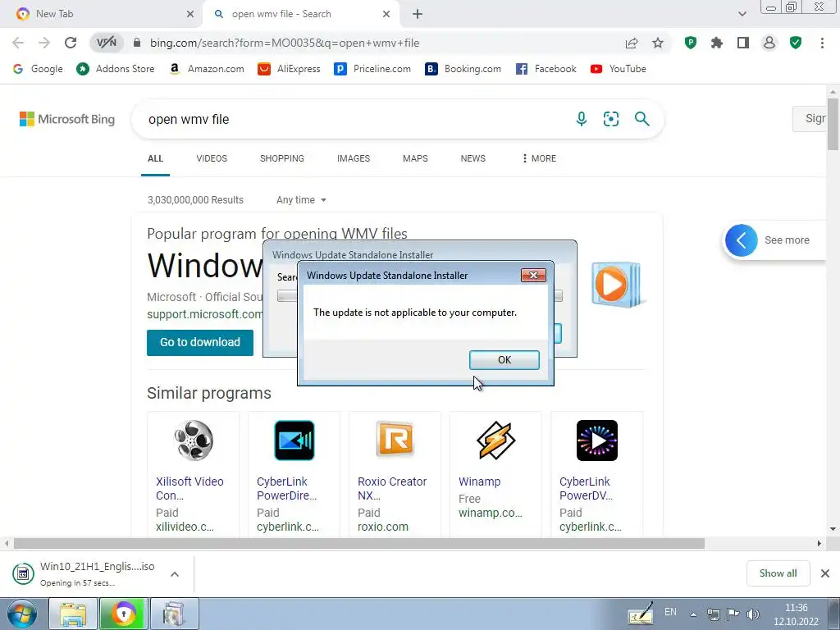This screenshot has height=630, width=840.
Task: Open a new browser tab
Action: (x=418, y=14)
